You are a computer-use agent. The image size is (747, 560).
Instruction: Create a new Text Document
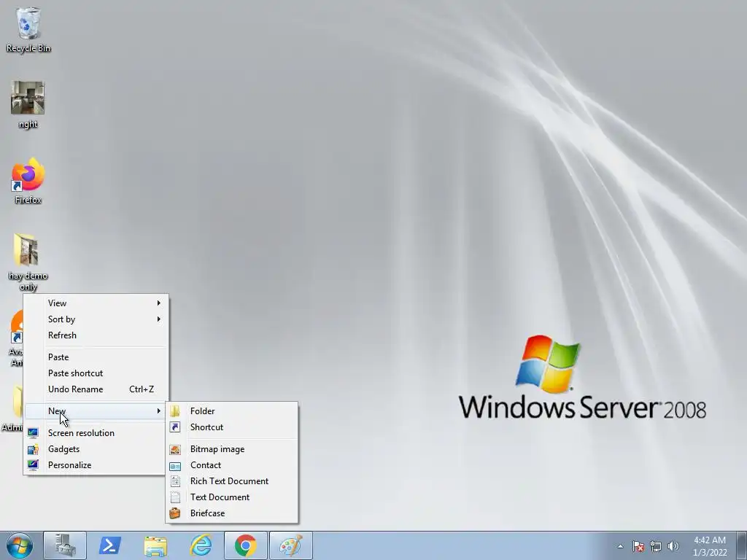[x=232, y=497]
